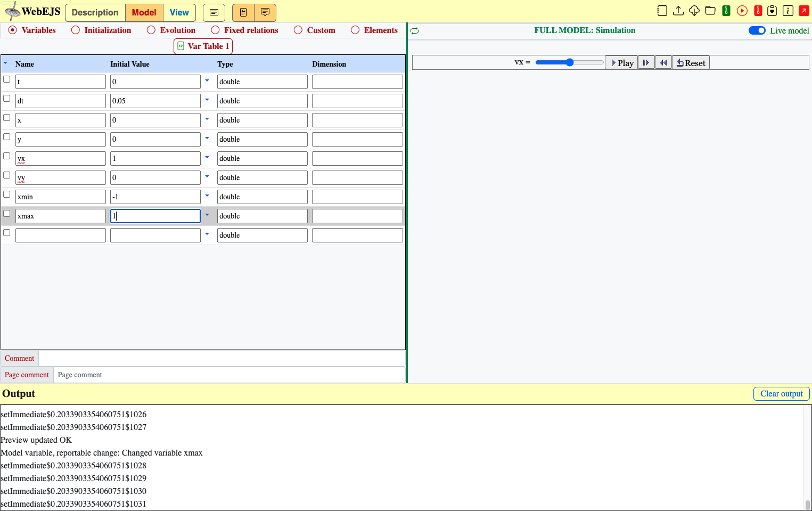This screenshot has width=812, height=511.
Task: Select the Elements radio button
Action: pyautogui.click(x=355, y=30)
